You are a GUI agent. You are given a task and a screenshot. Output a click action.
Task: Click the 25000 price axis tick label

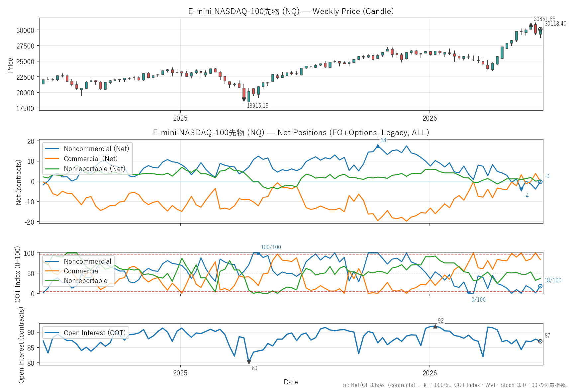click(x=25, y=61)
